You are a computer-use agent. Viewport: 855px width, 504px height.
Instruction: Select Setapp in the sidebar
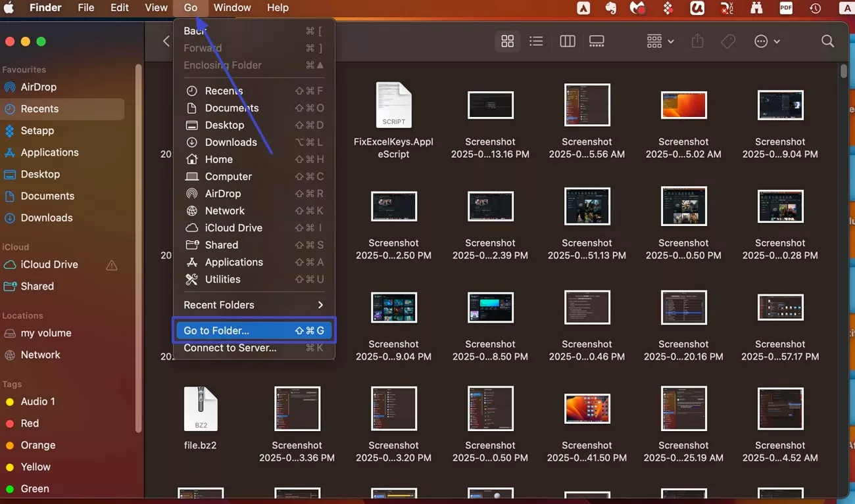[37, 131]
